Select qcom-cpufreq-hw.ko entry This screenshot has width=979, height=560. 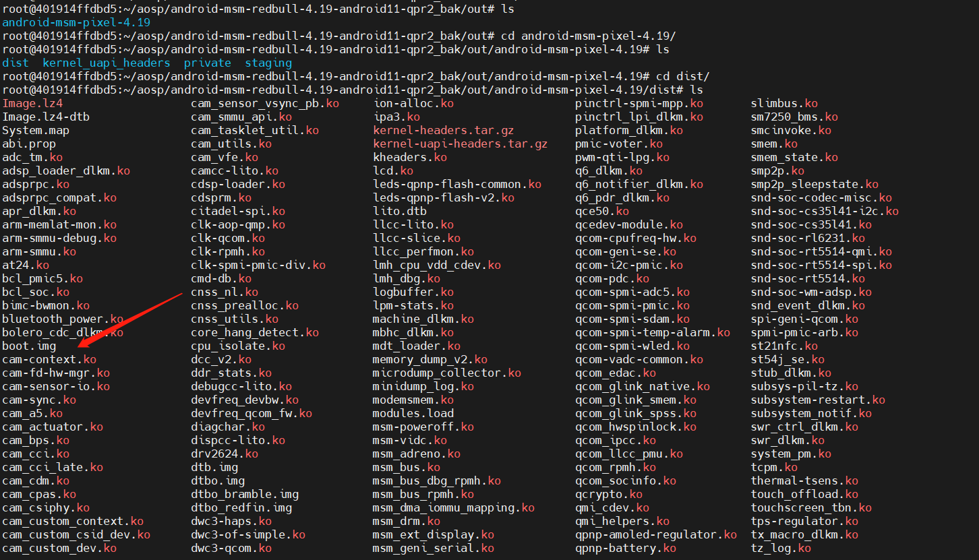coord(636,238)
